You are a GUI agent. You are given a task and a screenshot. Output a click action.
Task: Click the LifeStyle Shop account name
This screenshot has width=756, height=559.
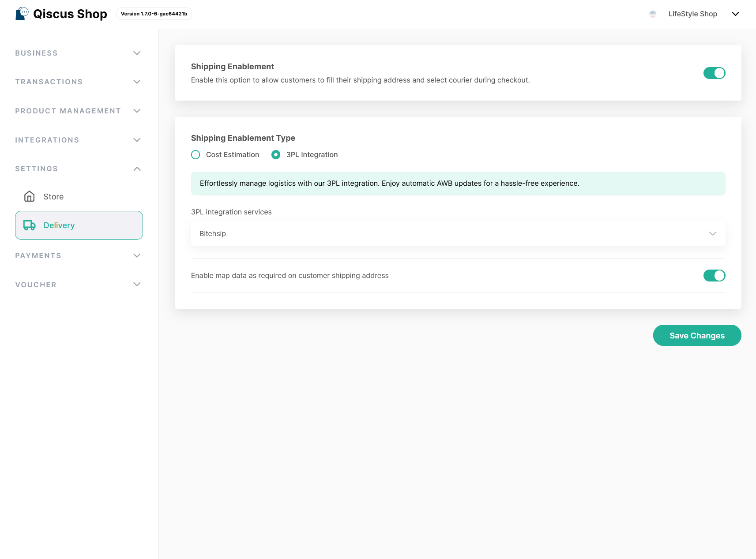(692, 14)
